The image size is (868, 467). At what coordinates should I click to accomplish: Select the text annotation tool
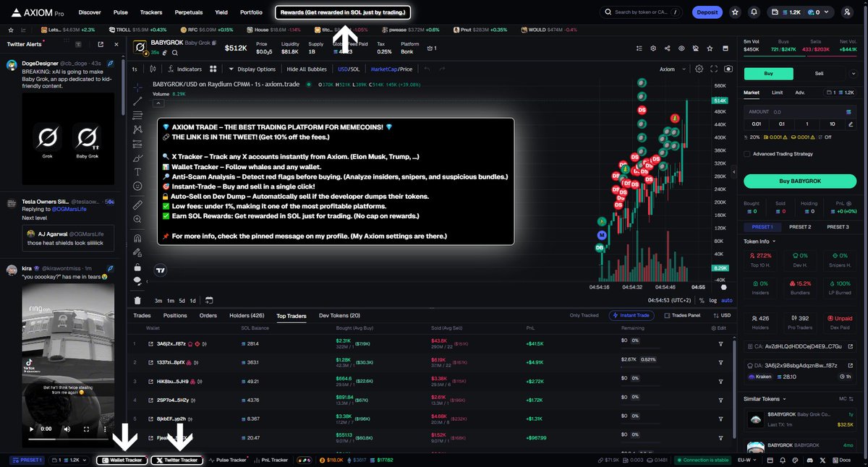click(137, 172)
